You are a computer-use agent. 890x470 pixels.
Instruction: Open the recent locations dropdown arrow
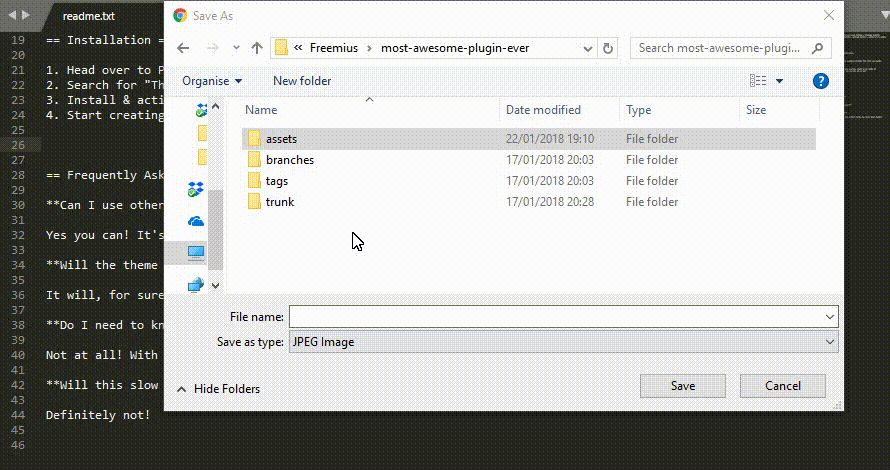tap(236, 48)
